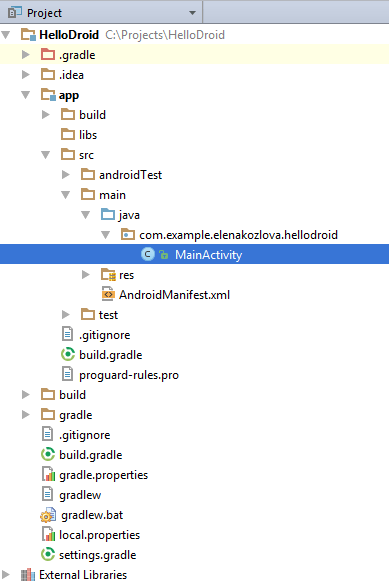The image size is (389, 583).
Task: Collapse the HelloDroid root node arrow
Action: tap(6, 35)
